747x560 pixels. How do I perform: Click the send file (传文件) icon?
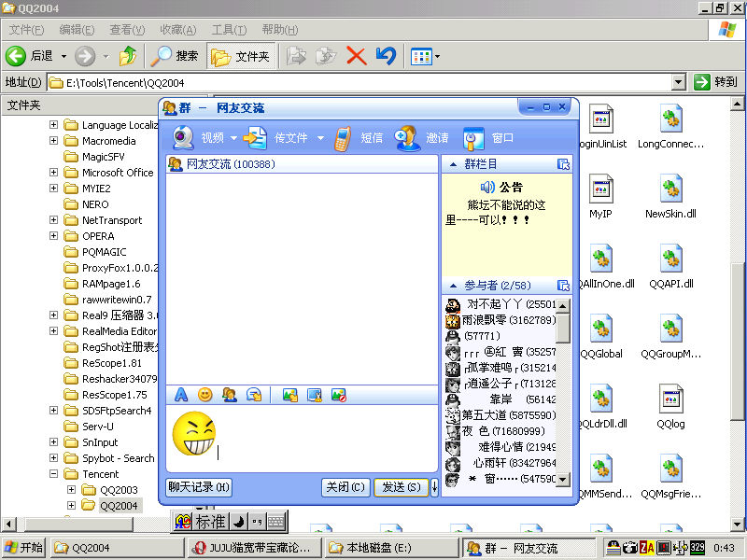click(x=255, y=138)
